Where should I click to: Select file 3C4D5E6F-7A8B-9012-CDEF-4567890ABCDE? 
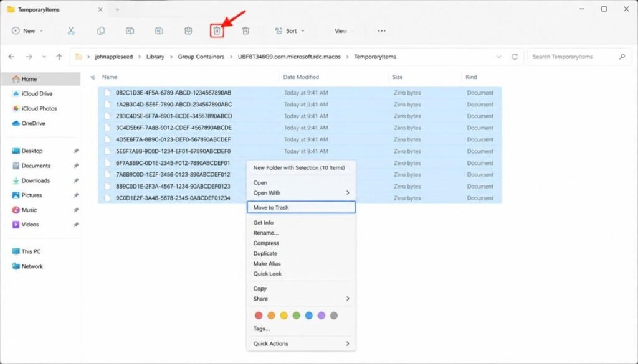coord(300,128)
